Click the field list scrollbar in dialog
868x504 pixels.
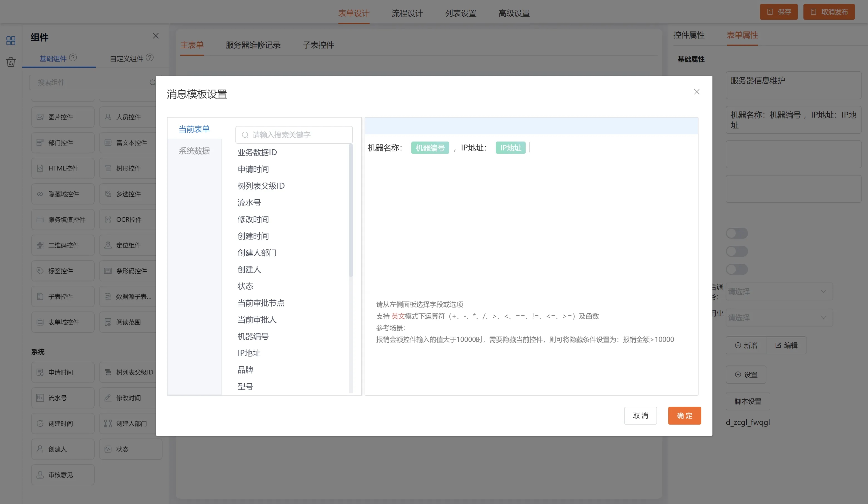[351, 210]
